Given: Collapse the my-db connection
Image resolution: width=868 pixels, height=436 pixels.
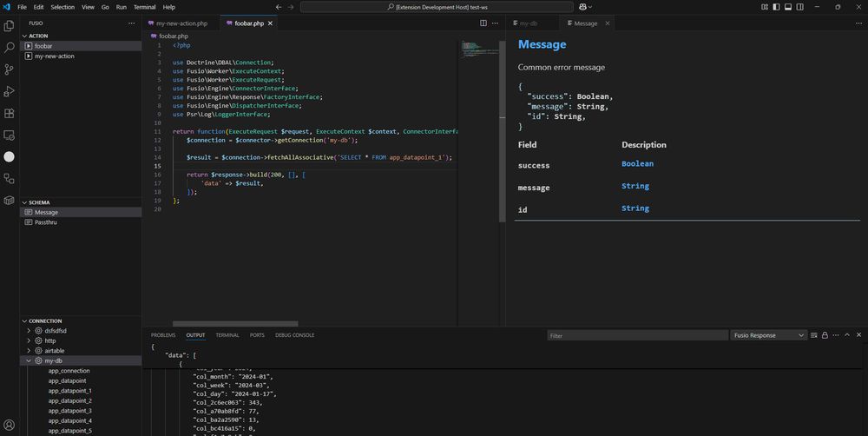Looking at the screenshot, I should point(29,360).
